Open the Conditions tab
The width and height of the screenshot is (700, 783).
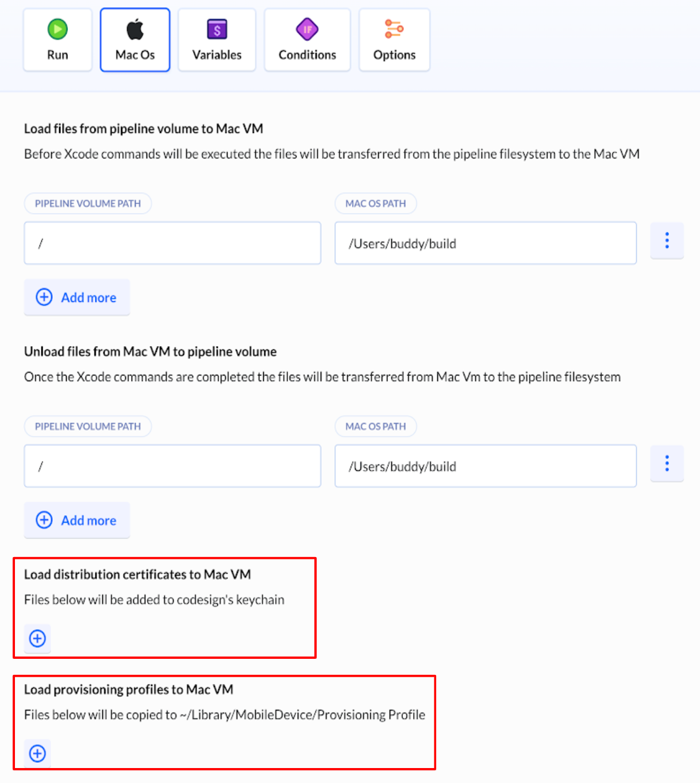[x=307, y=40]
